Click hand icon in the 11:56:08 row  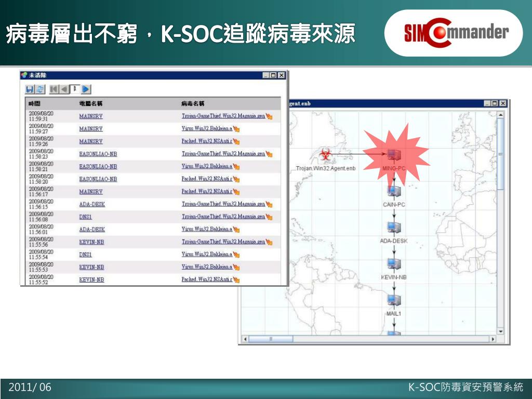pos(270,217)
